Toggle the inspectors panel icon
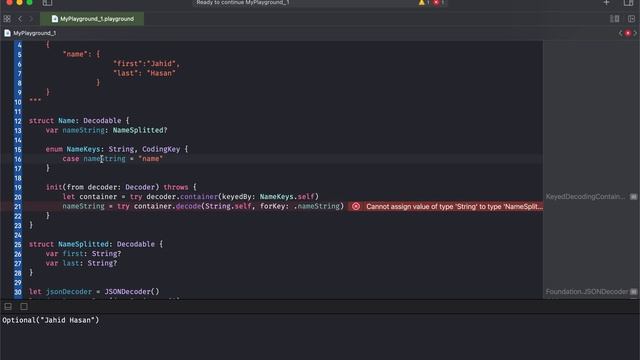 click(x=629, y=3)
